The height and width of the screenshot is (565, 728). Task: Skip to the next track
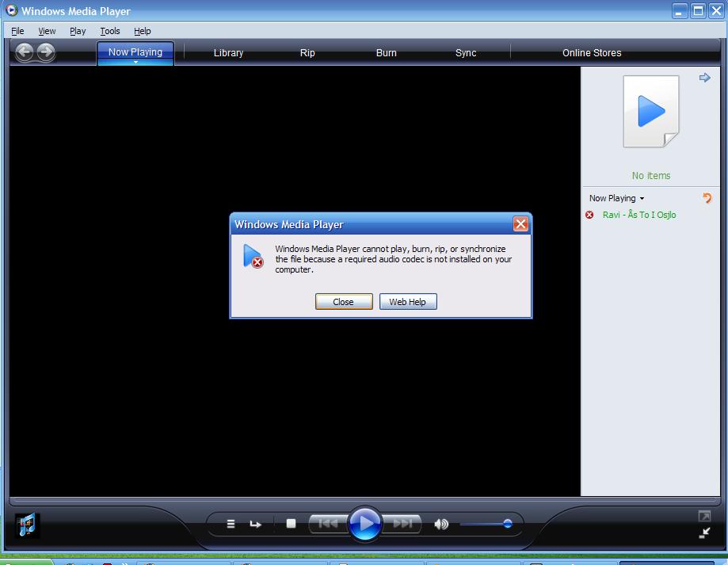click(403, 523)
